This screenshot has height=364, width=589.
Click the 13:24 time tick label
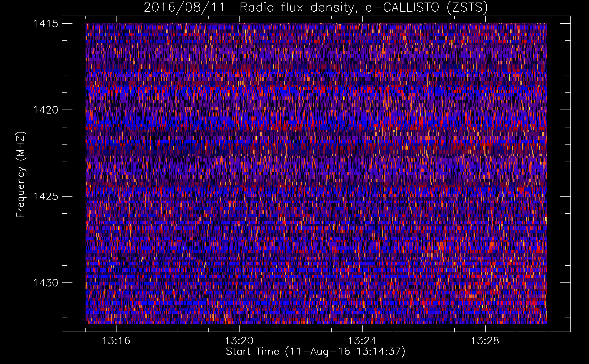click(362, 341)
